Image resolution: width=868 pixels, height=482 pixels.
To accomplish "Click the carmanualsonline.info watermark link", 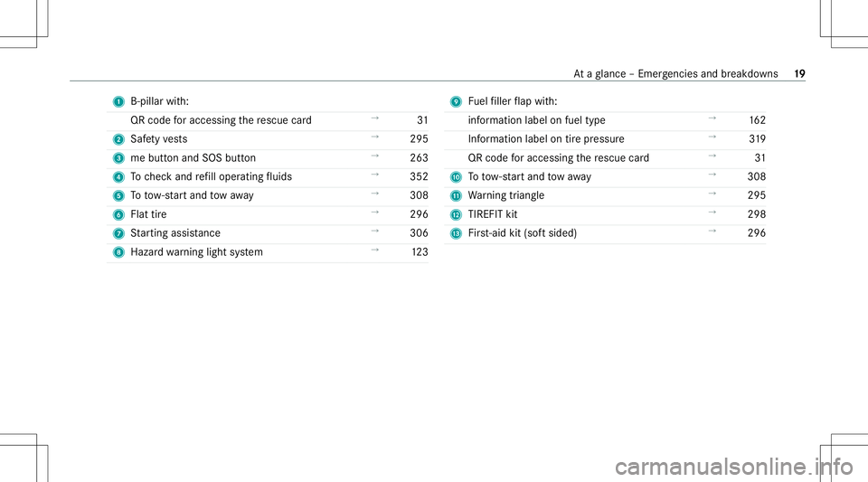I will tap(734, 467).
